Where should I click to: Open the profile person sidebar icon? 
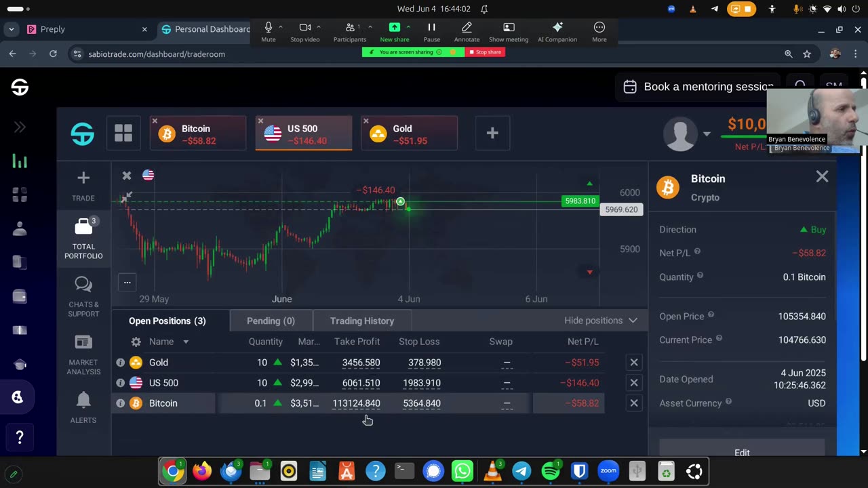[20, 229]
